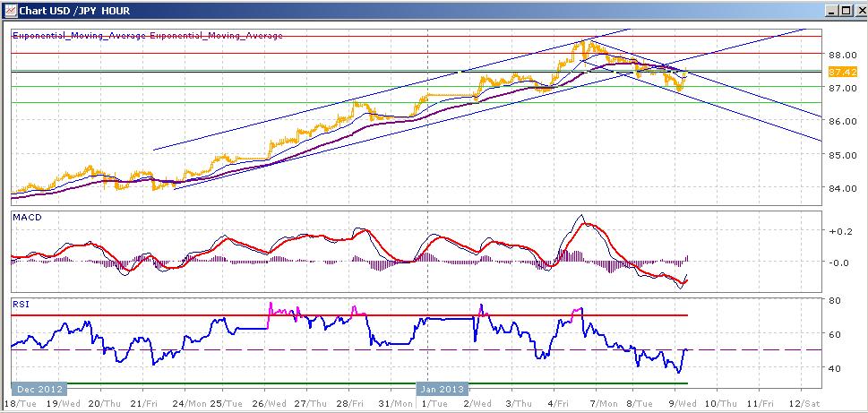
Task: Click the chart icon in the title bar
Action: (10, 10)
